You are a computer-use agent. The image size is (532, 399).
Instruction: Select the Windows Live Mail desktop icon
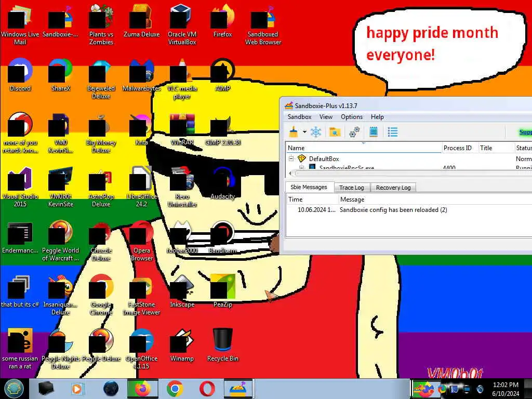20,25
